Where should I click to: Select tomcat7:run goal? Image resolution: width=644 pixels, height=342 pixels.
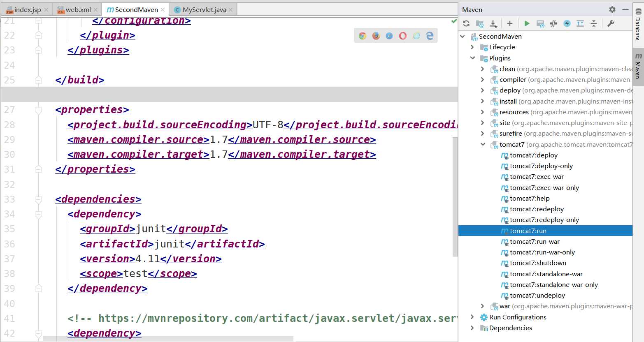pyautogui.click(x=545, y=231)
